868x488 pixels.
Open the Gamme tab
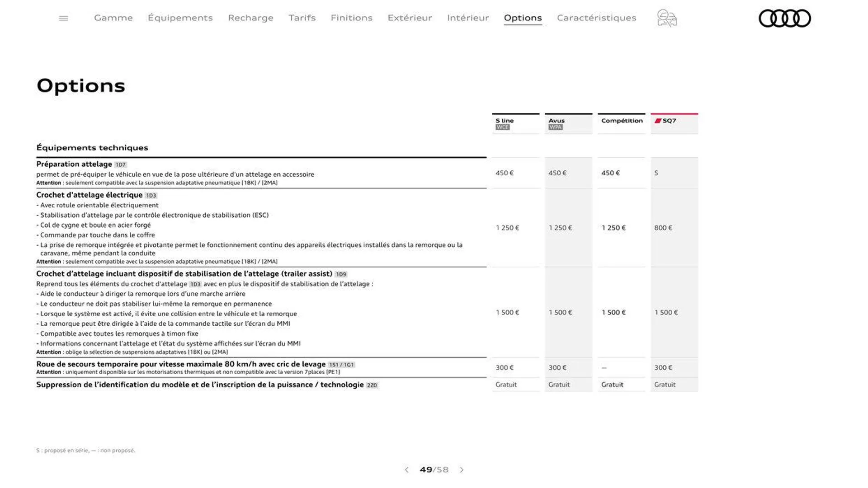113,18
